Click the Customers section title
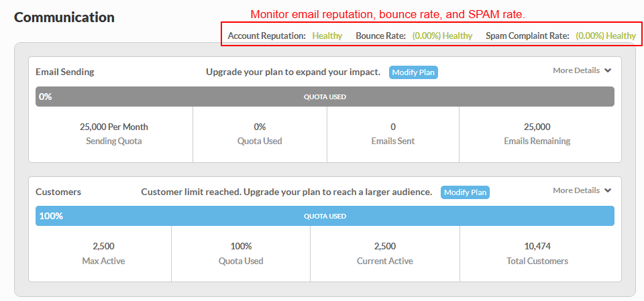The height and width of the screenshot is (301, 644). (x=58, y=192)
